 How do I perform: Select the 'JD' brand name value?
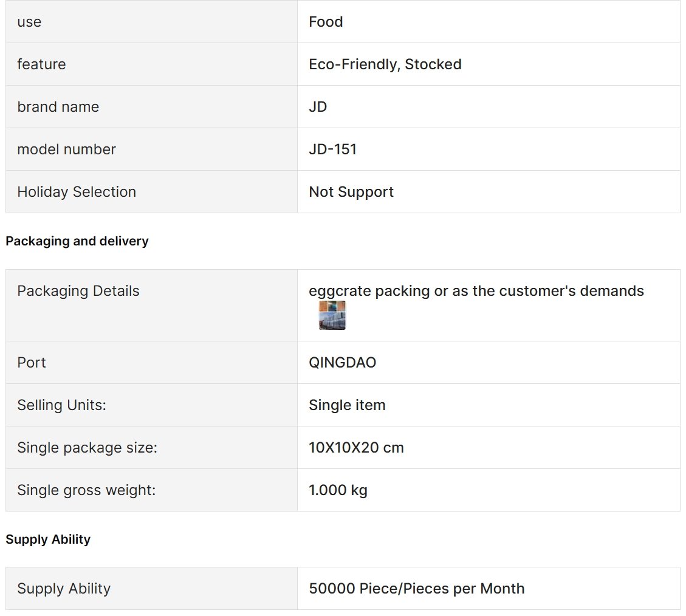pos(318,107)
